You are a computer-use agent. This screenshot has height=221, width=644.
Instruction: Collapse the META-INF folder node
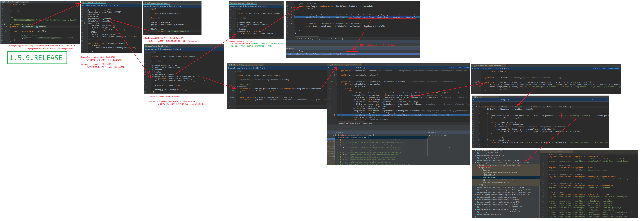[480, 168]
